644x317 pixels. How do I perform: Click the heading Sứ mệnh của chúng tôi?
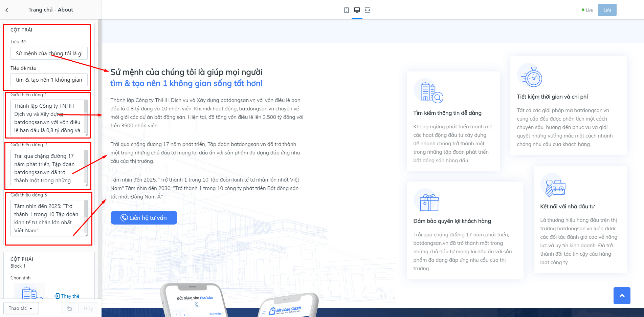point(186,72)
